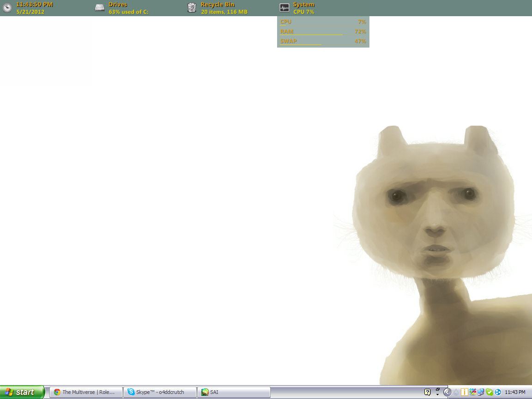Click the green Skype status tray icon
The image size is (532, 399).
coord(489,392)
